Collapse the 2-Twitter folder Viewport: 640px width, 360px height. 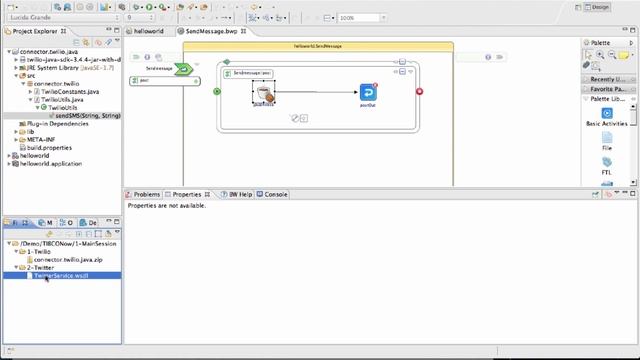(16, 268)
